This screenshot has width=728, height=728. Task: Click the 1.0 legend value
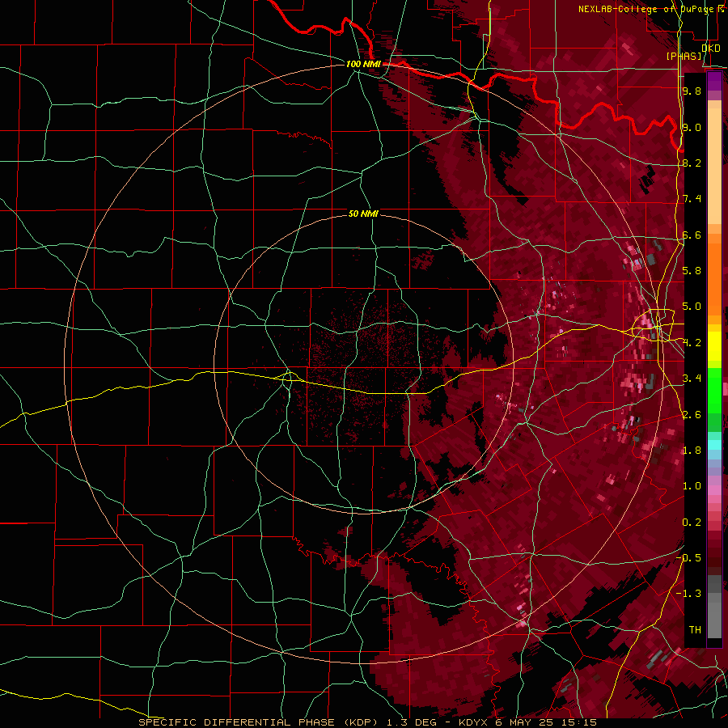(692, 486)
